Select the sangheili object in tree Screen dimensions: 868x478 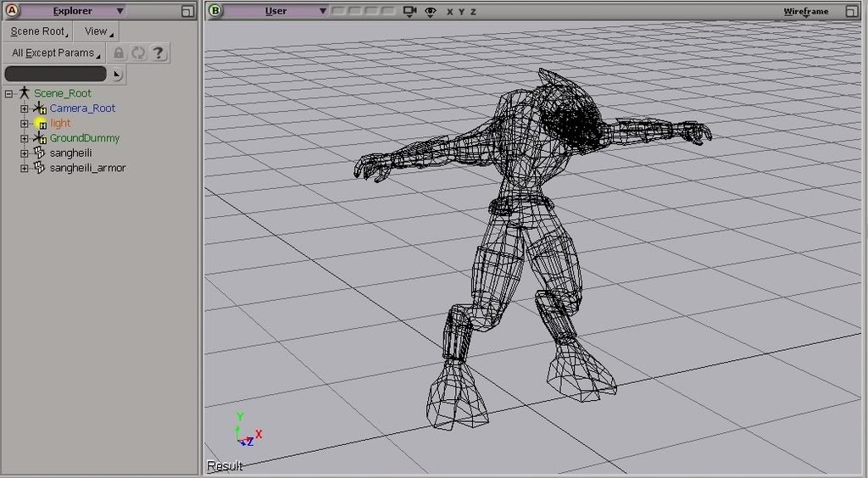coord(71,153)
